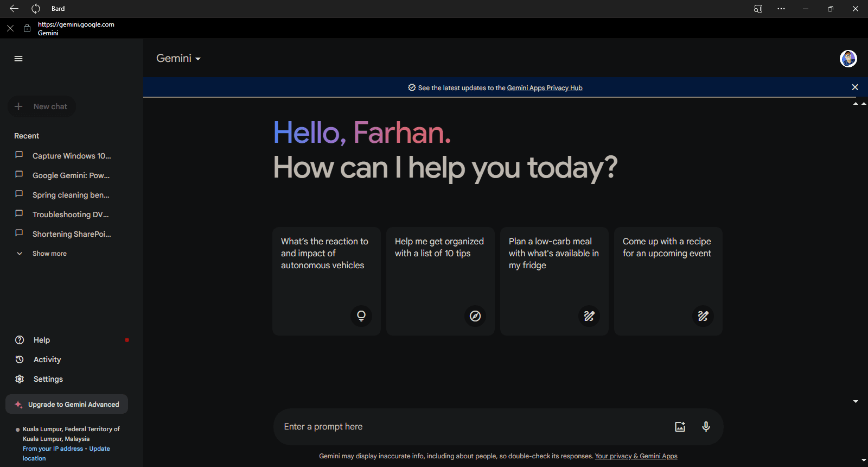Click the Enter a prompt here field
Screen dimensions: 868x467
pos(467,427)
